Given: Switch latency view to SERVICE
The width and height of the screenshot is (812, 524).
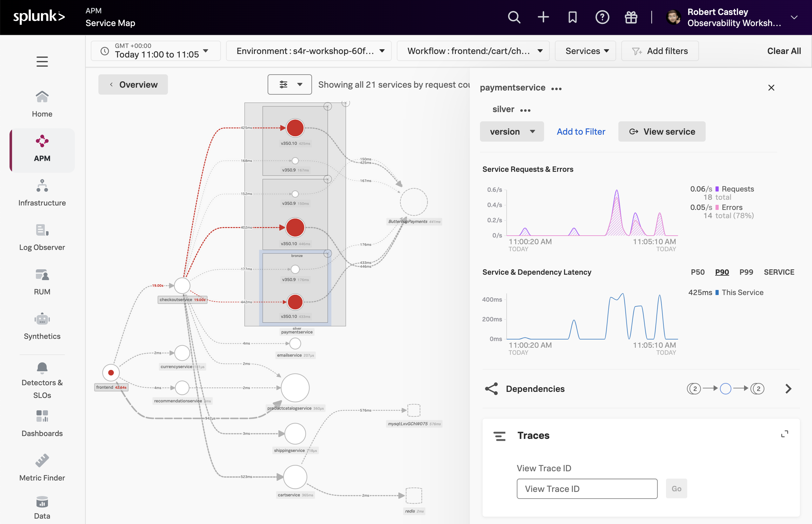Looking at the screenshot, I should pos(779,272).
